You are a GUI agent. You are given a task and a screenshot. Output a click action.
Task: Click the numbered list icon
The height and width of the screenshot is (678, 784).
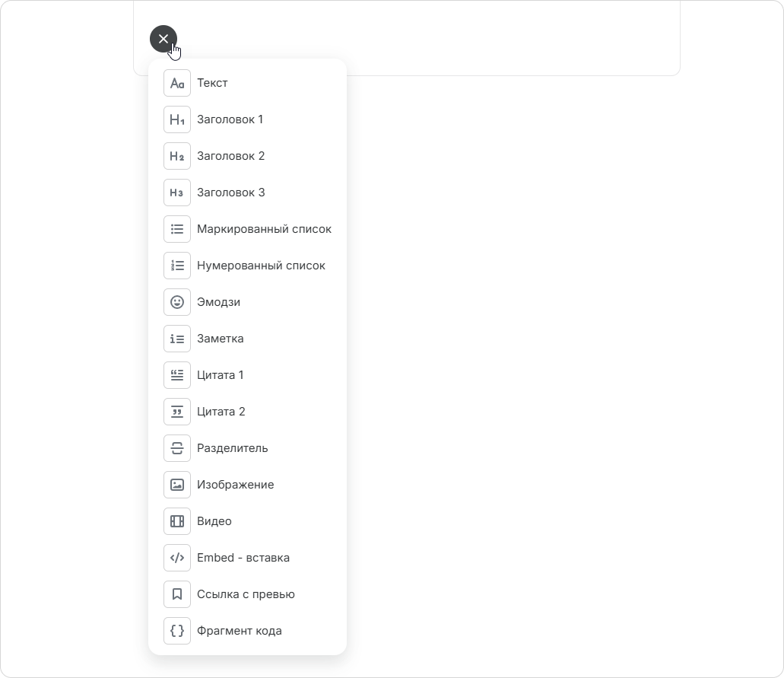coord(177,266)
